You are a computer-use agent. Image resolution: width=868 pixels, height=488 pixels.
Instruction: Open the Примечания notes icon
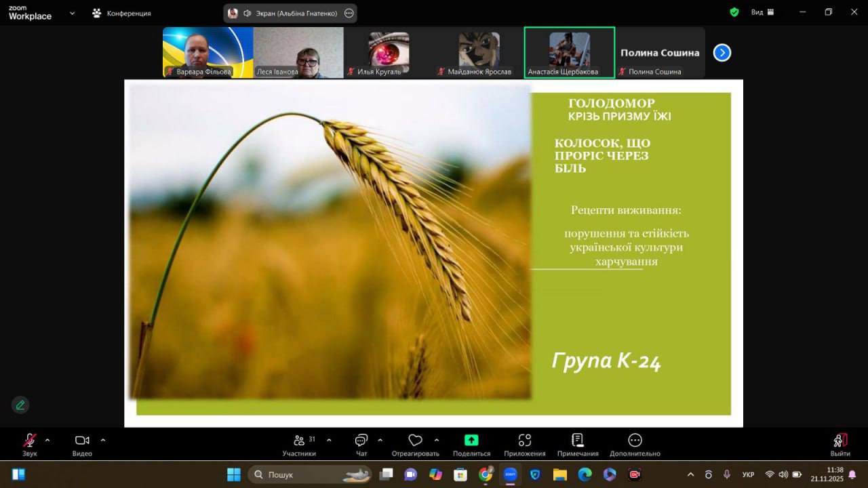click(x=578, y=444)
